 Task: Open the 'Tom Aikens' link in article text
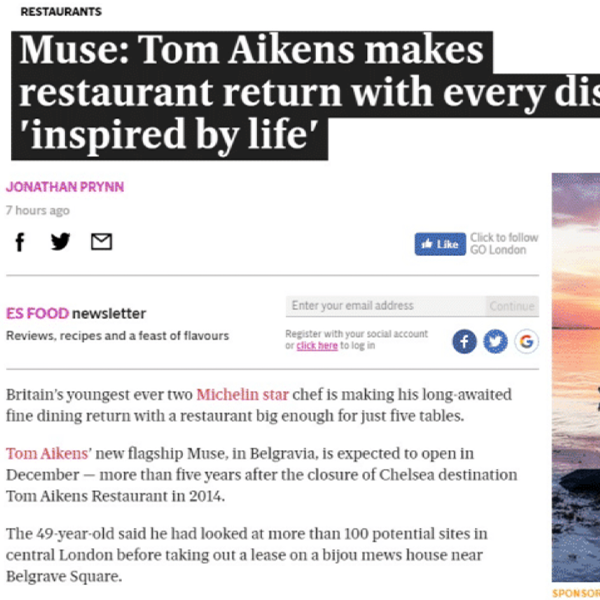click(42, 453)
